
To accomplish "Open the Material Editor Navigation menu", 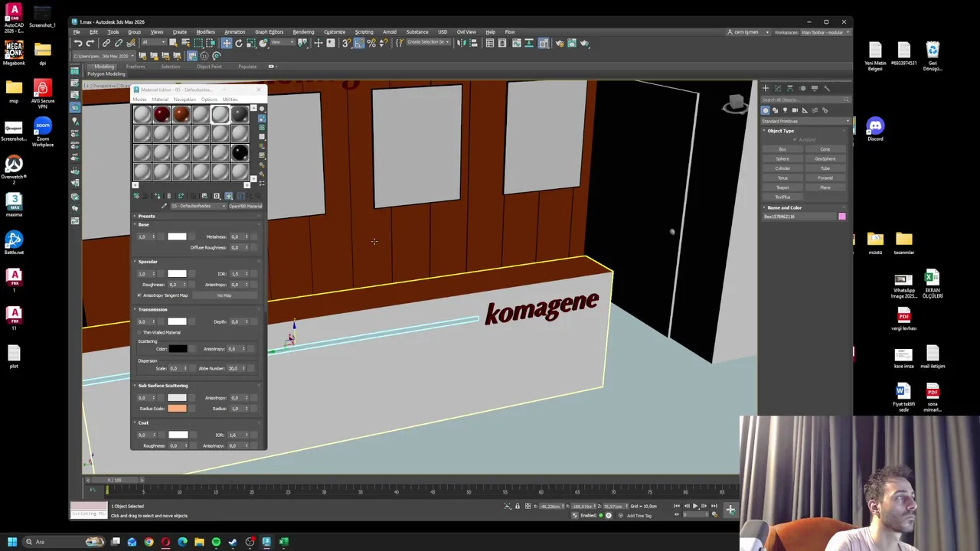I will [x=185, y=99].
